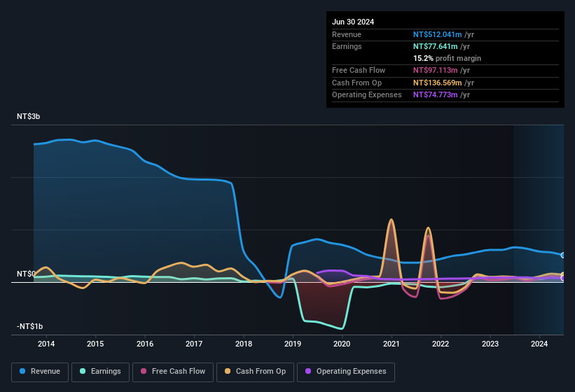The width and height of the screenshot is (575, 392).
Task: Click the NT$97.113m free cash flow value
Action: point(436,70)
